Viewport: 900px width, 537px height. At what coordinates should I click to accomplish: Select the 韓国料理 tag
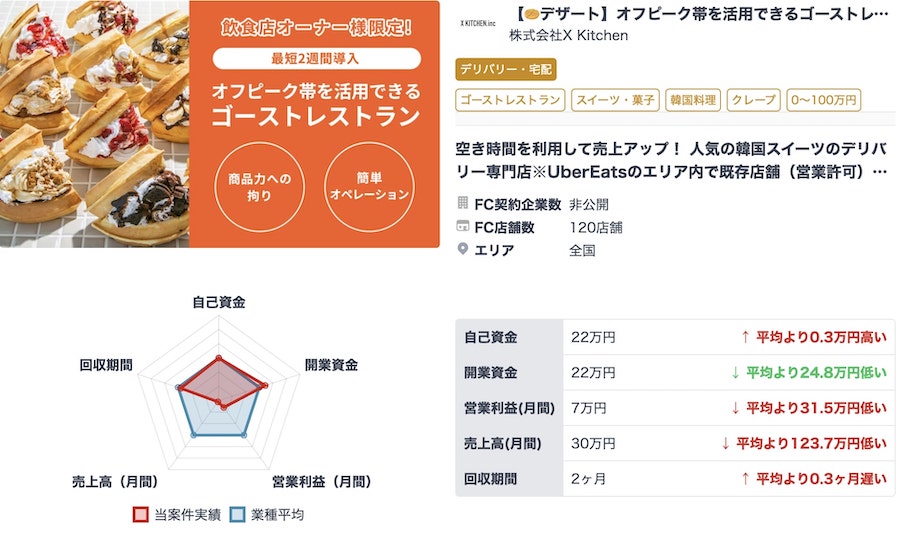tap(693, 100)
